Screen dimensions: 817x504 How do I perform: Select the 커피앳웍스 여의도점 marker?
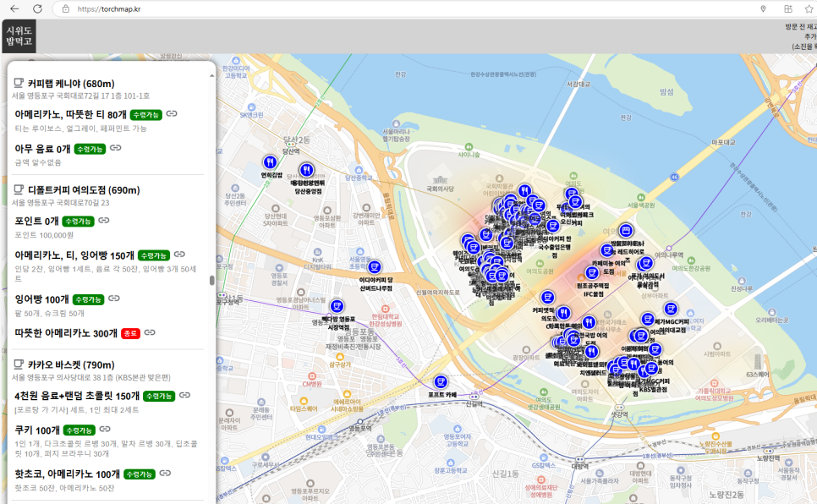547,297
